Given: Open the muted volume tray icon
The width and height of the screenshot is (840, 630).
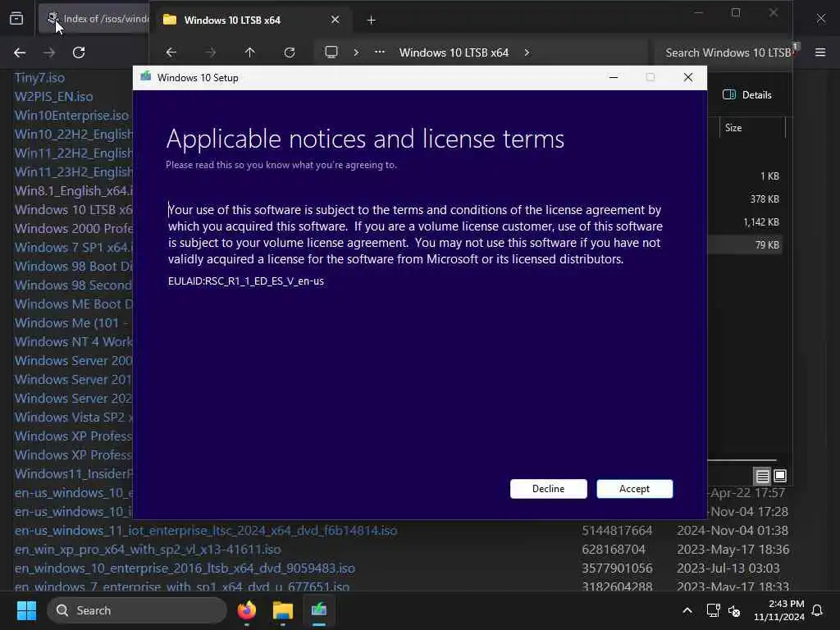Looking at the screenshot, I should point(734,610).
